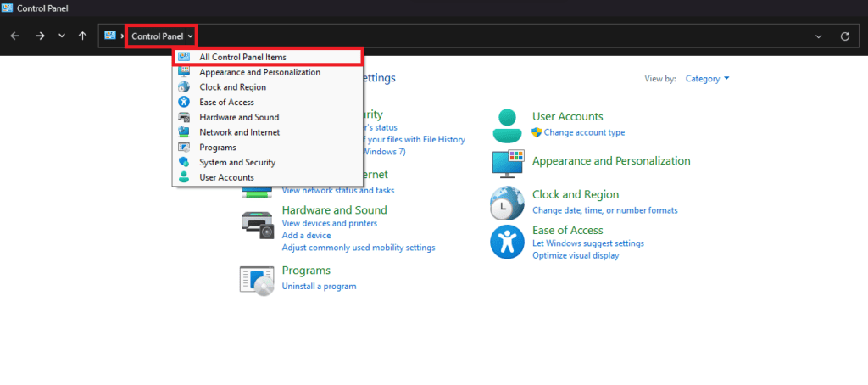The height and width of the screenshot is (385, 868).
Task: Click the up one level arrow
Action: point(82,36)
